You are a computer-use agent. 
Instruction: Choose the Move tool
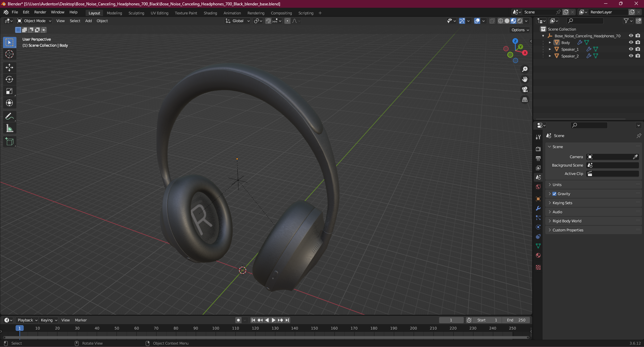click(x=9, y=68)
